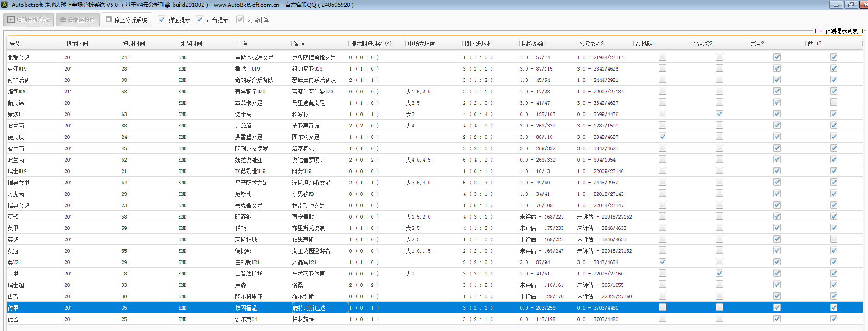Click the 中场大球盘 column header

[421, 43]
